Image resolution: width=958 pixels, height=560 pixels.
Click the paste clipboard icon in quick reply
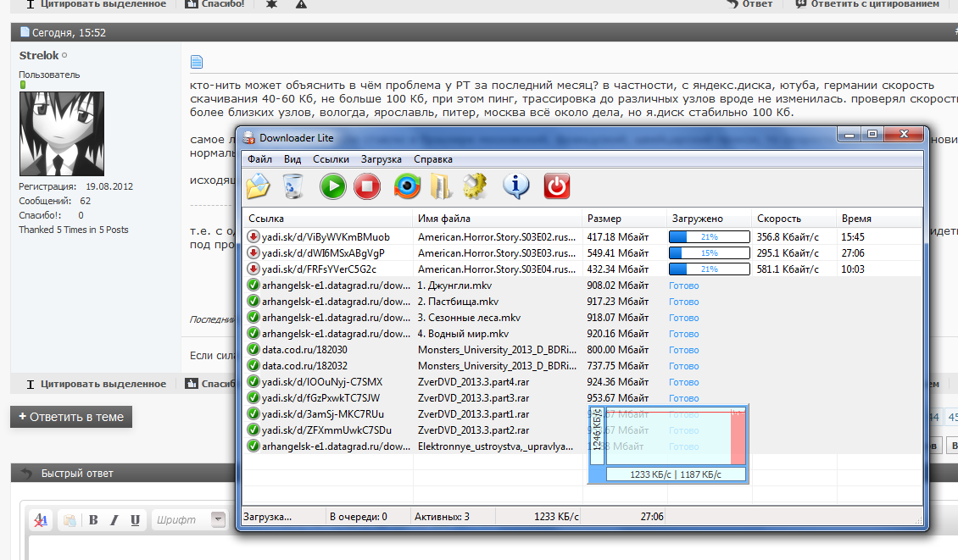[70, 519]
